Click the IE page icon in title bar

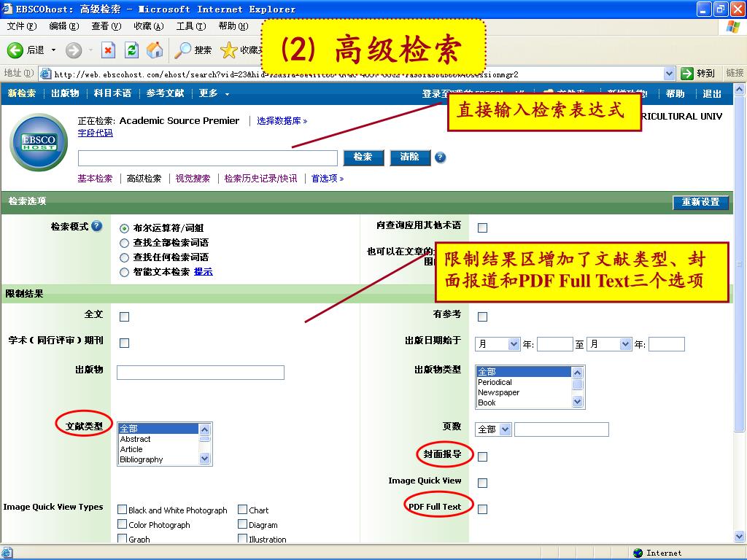pyautogui.click(x=7, y=9)
